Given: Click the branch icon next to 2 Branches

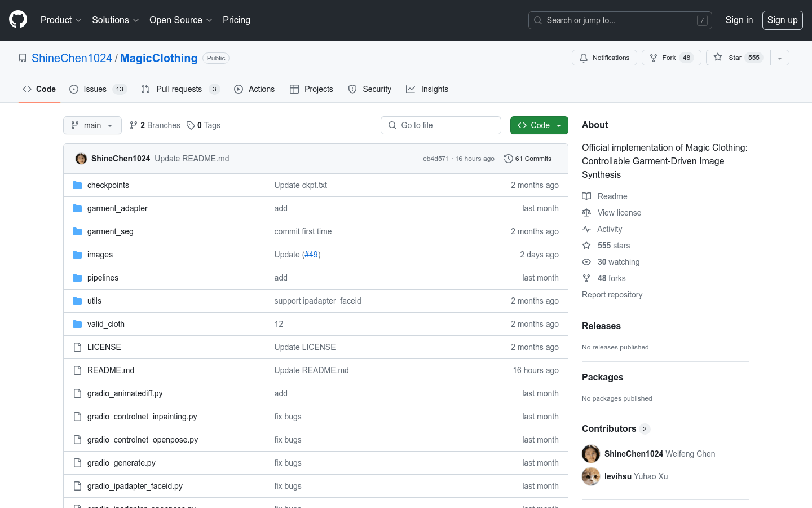Looking at the screenshot, I should pos(134,125).
